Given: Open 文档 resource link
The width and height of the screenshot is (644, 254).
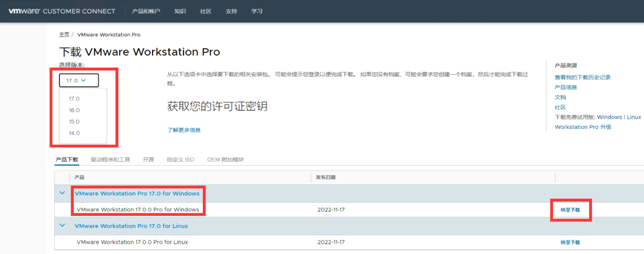Looking at the screenshot, I should tap(560, 97).
